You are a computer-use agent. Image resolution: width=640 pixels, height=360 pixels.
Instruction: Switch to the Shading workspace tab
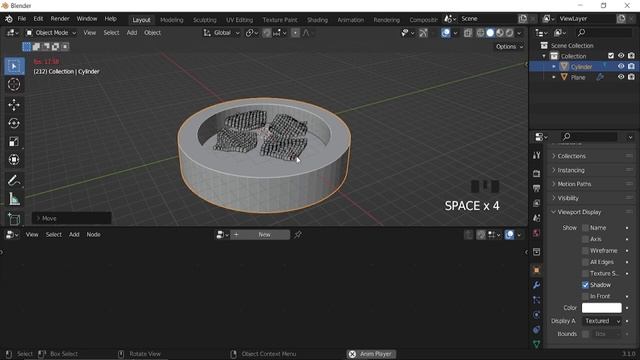(x=317, y=20)
